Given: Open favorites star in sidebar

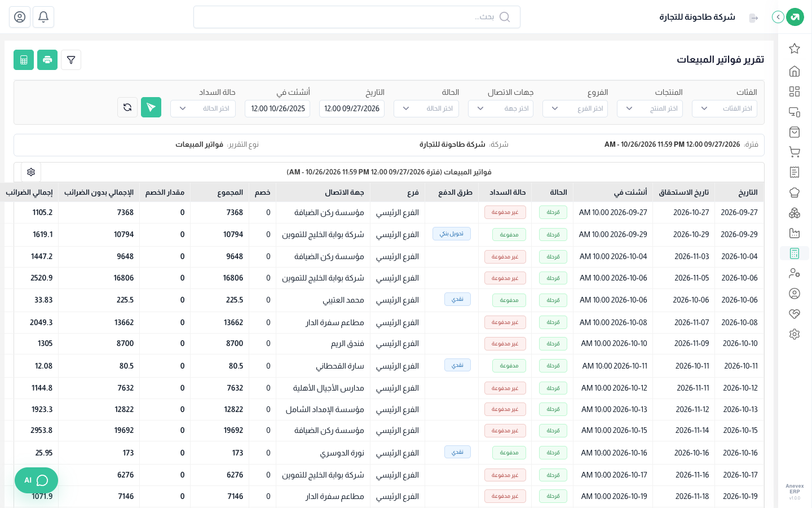Looking at the screenshot, I should point(795,49).
